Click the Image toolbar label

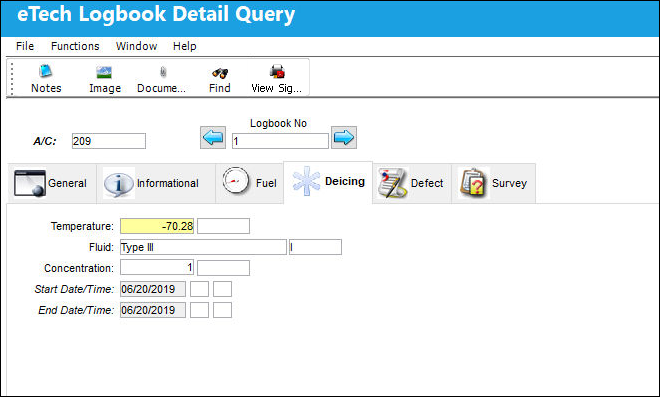click(x=105, y=88)
